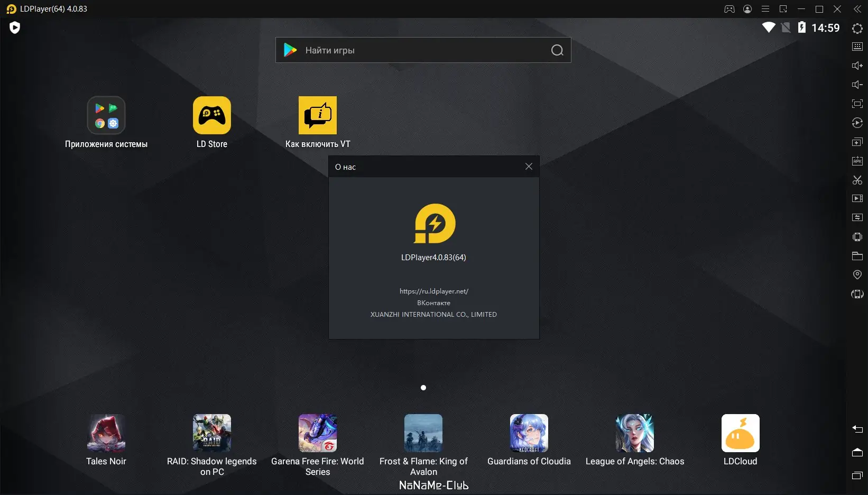This screenshot has height=495, width=868.
Task: Minimize the LDPlayer window
Action: 801,9
